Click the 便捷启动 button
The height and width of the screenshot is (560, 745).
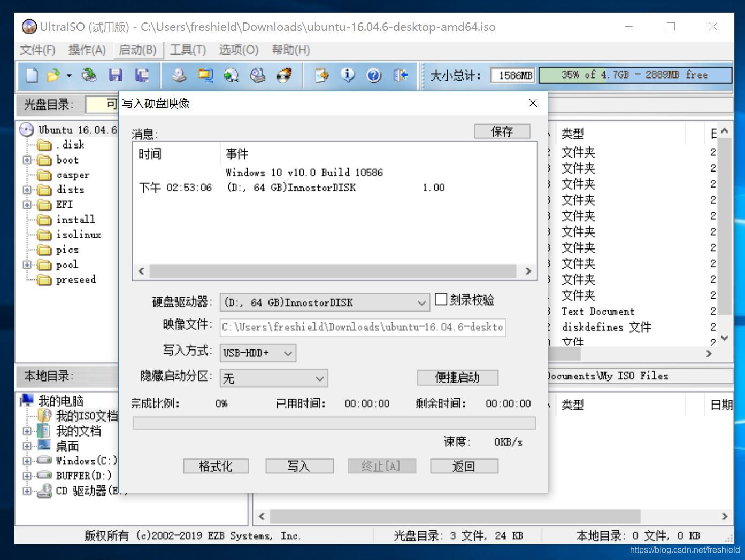[457, 378]
